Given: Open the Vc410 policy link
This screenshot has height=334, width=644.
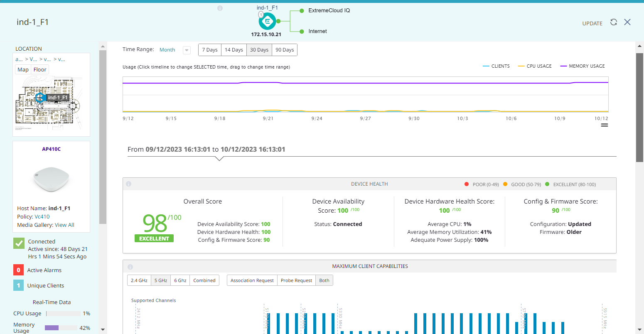Looking at the screenshot, I should tap(42, 216).
